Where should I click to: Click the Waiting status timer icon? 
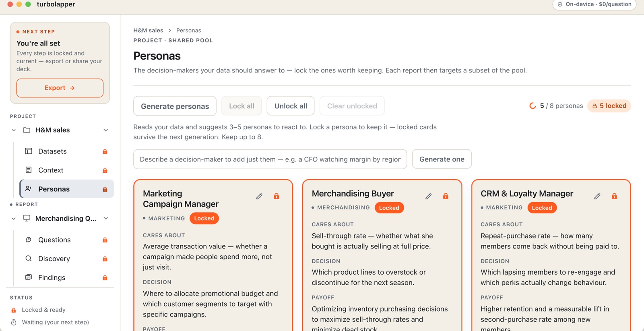pyautogui.click(x=14, y=323)
